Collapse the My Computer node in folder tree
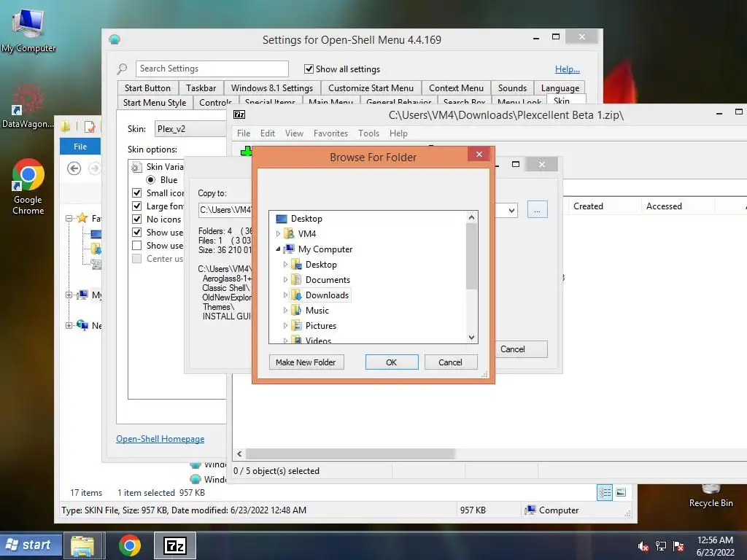 [278, 249]
